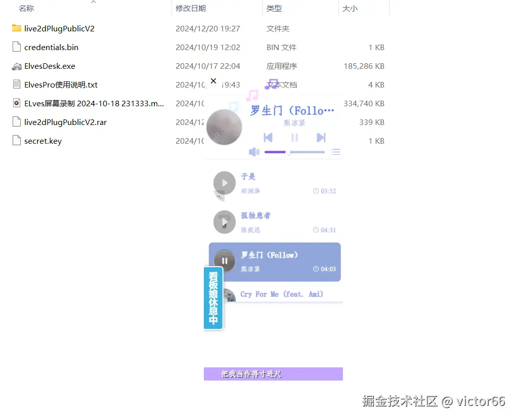The width and height of the screenshot is (517, 420).
Task: Click the spinning album art disc
Action: (224, 127)
